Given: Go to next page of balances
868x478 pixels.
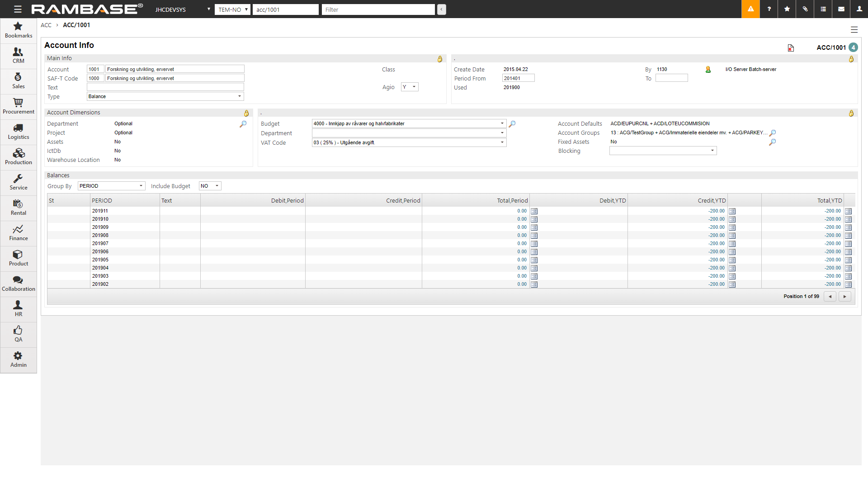Looking at the screenshot, I should pos(844,297).
